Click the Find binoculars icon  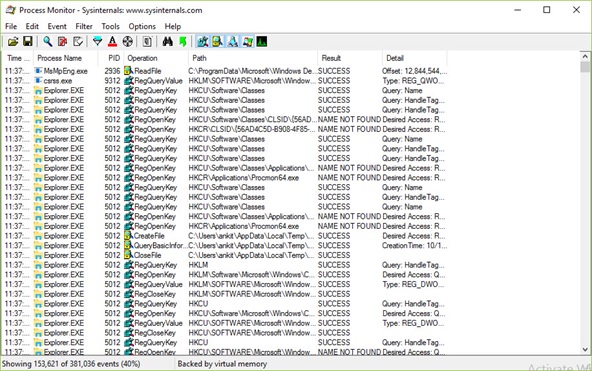(x=167, y=42)
